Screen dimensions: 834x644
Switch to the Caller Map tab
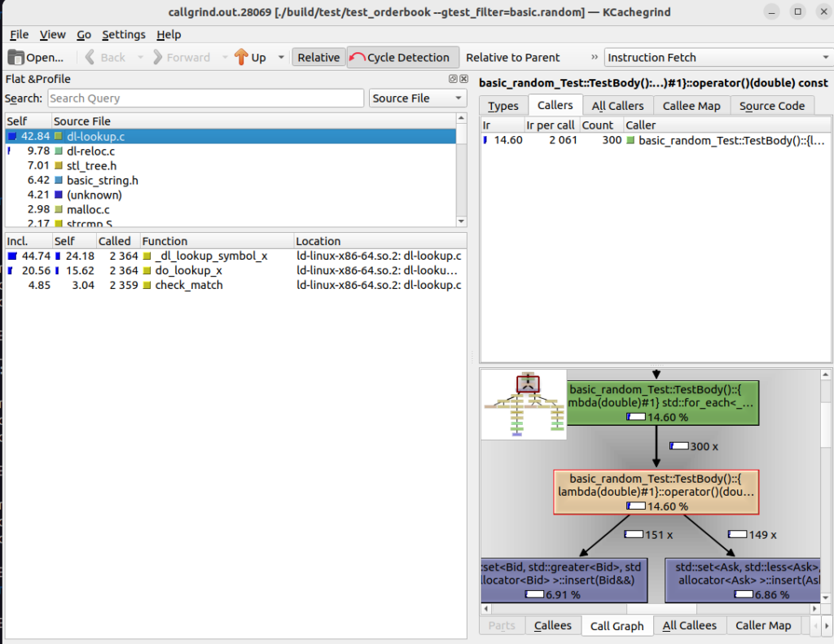click(763, 625)
